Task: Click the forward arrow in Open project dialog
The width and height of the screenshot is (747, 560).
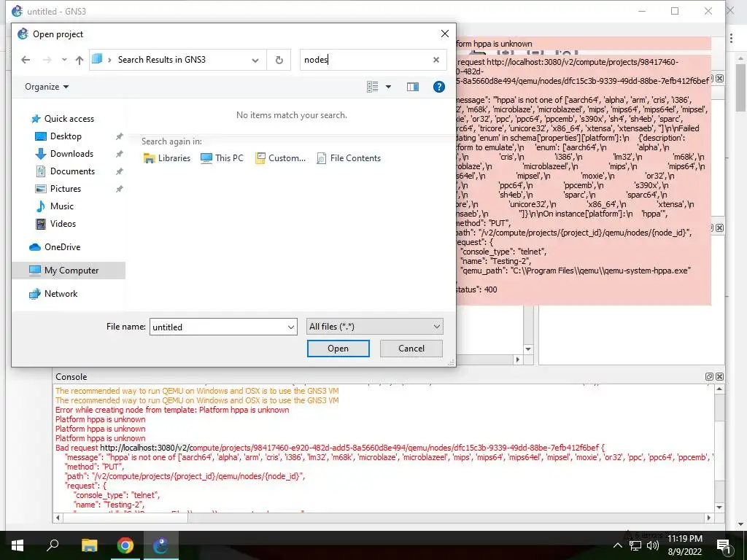Action: point(47,60)
